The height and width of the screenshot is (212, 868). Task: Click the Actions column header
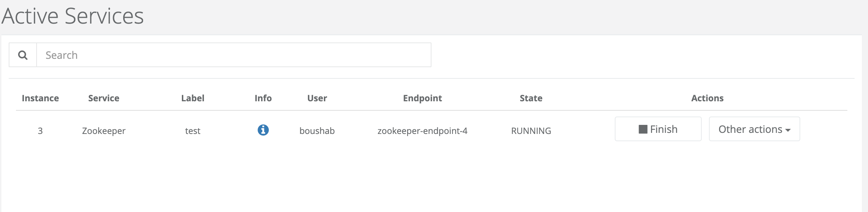coord(707,98)
